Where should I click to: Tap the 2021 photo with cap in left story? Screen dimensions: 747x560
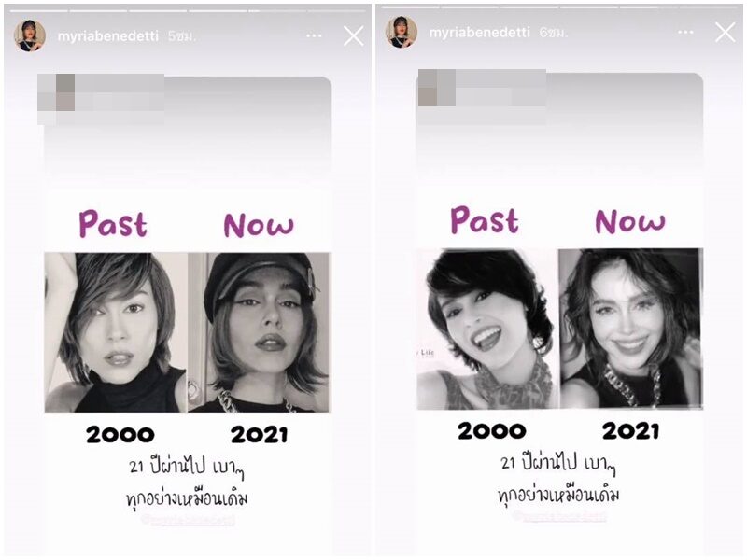[x=259, y=332]
